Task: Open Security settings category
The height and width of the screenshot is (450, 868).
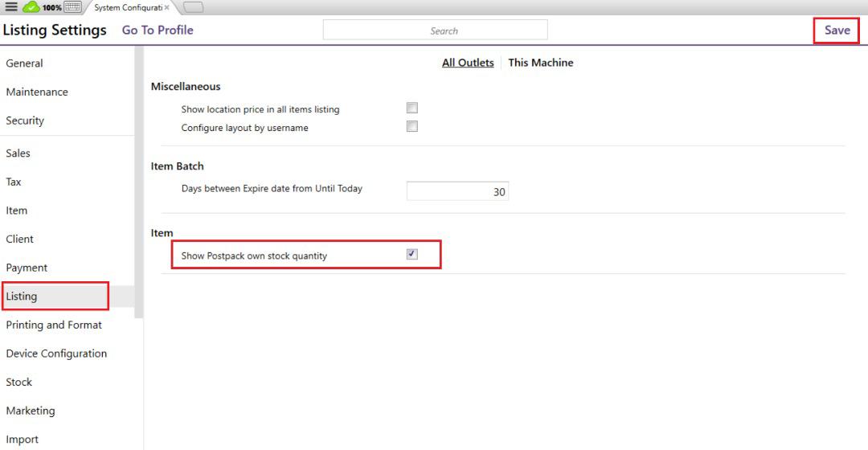Action: coord(25,121)
